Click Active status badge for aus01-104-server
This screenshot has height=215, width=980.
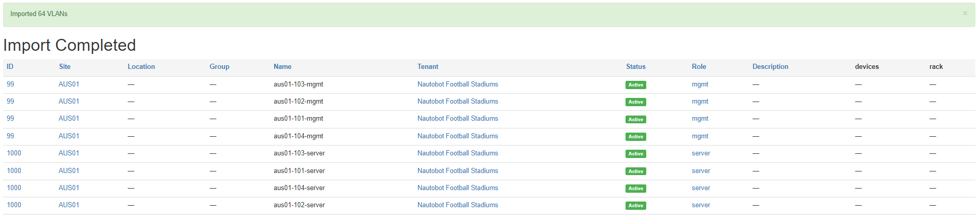[635, 189]
